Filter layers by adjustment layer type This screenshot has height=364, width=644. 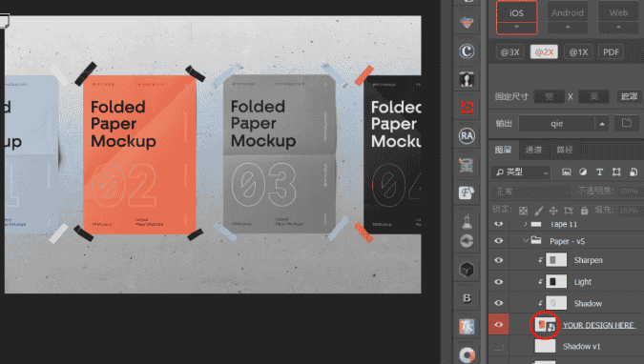click(x=583, y=172)
